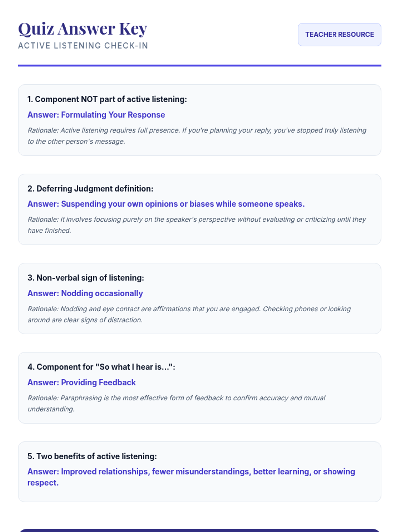
Task: Click the dark banner at page bottom
Action: 199,530
